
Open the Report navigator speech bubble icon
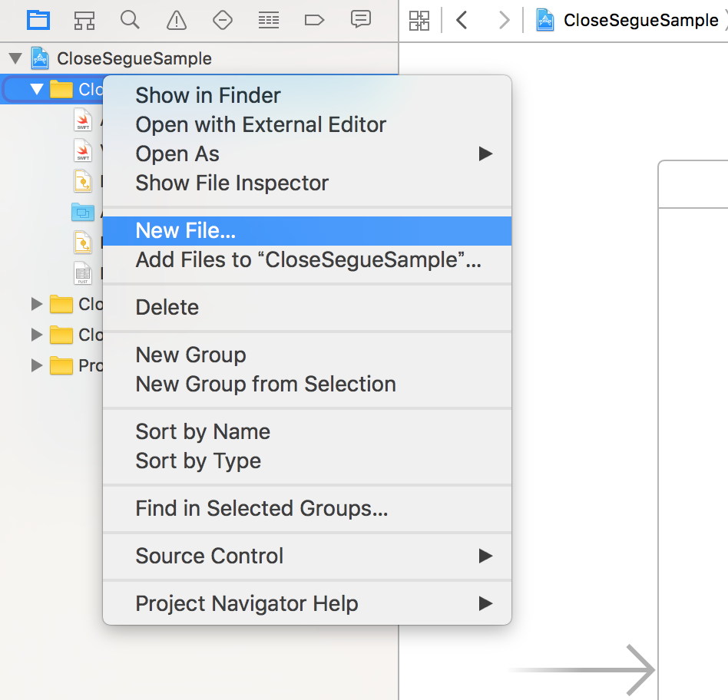[361, 19]
